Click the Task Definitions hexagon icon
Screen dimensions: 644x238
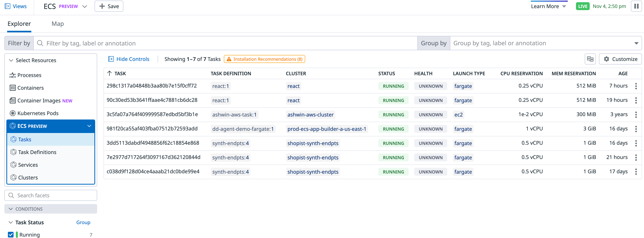click(13, 152)
